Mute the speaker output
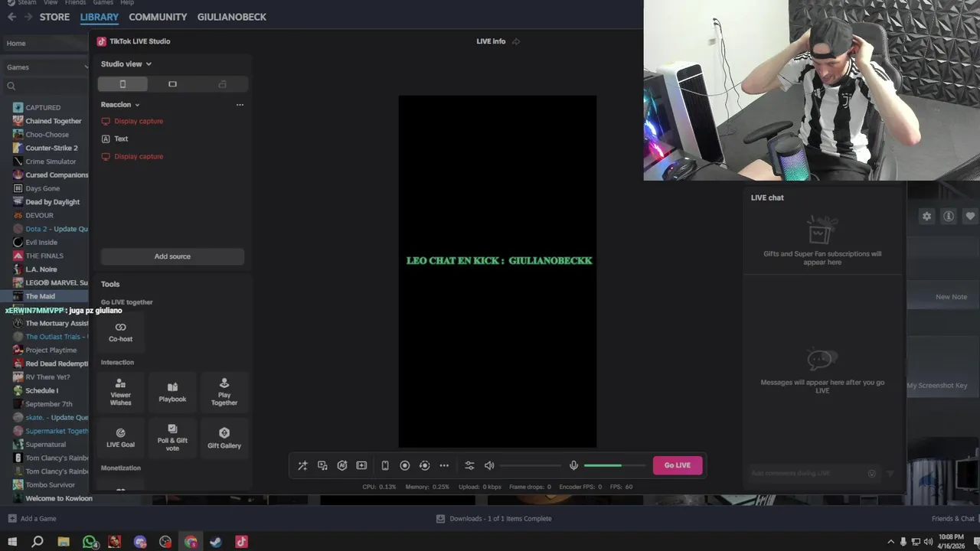 489,465
